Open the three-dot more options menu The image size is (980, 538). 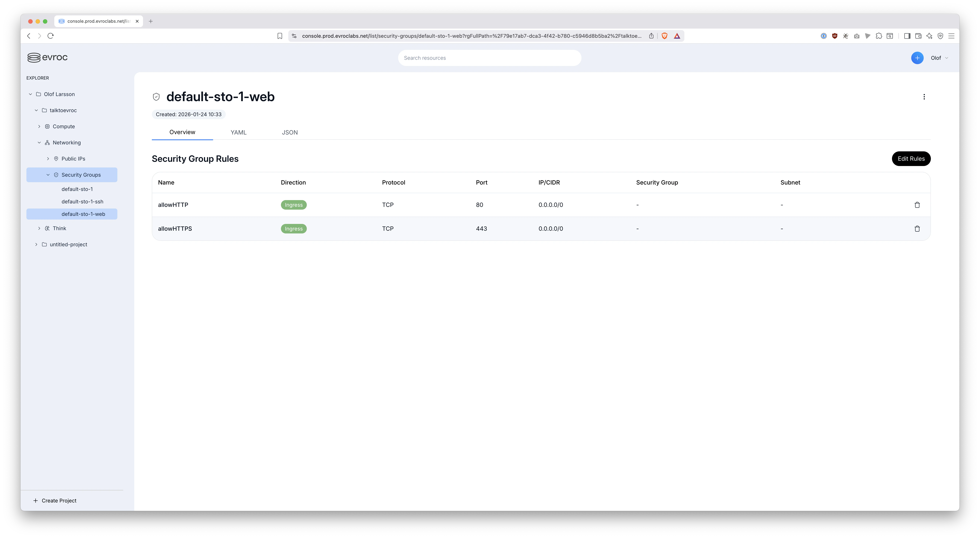pos(924,97)
